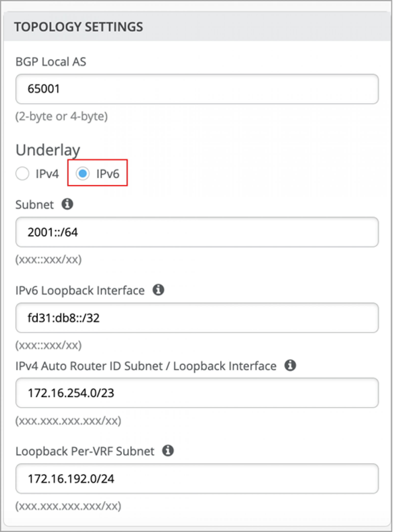Click info icon beside IPv4 Auto Router ID Subnet
Viewport: 393px width, 532px height.
pyautogui.click(x=290, y=366)
